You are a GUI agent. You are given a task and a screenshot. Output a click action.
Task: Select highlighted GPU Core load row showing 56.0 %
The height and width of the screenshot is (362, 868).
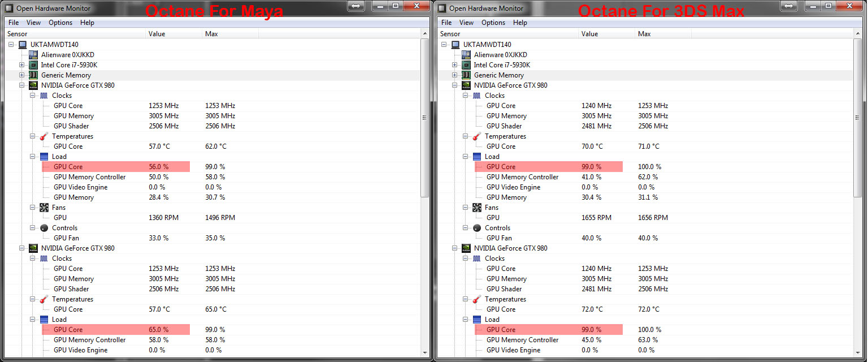tap(116, 167)
